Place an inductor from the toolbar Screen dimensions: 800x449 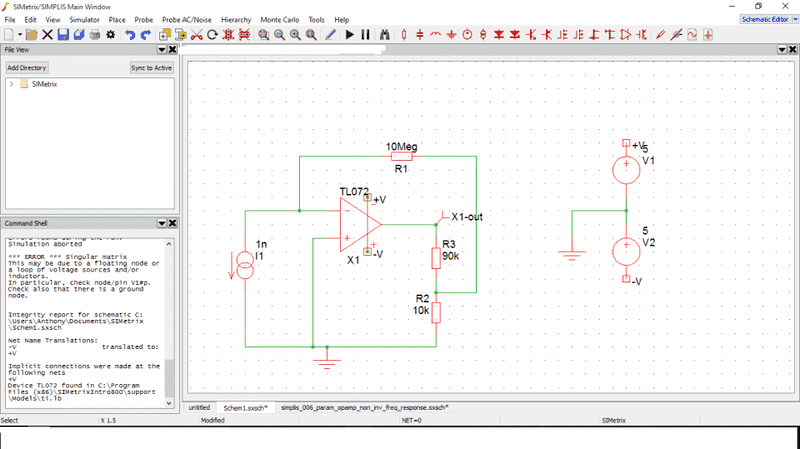tap(436, 35)
